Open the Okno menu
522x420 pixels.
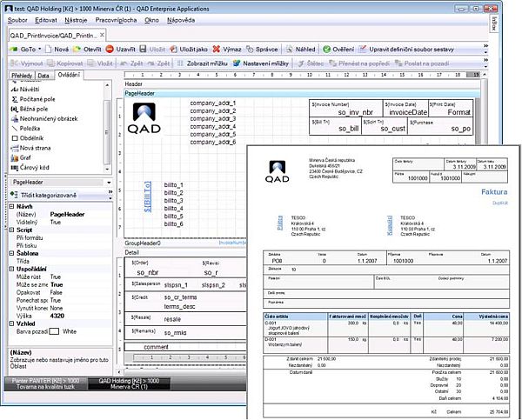tap(151, 20)
